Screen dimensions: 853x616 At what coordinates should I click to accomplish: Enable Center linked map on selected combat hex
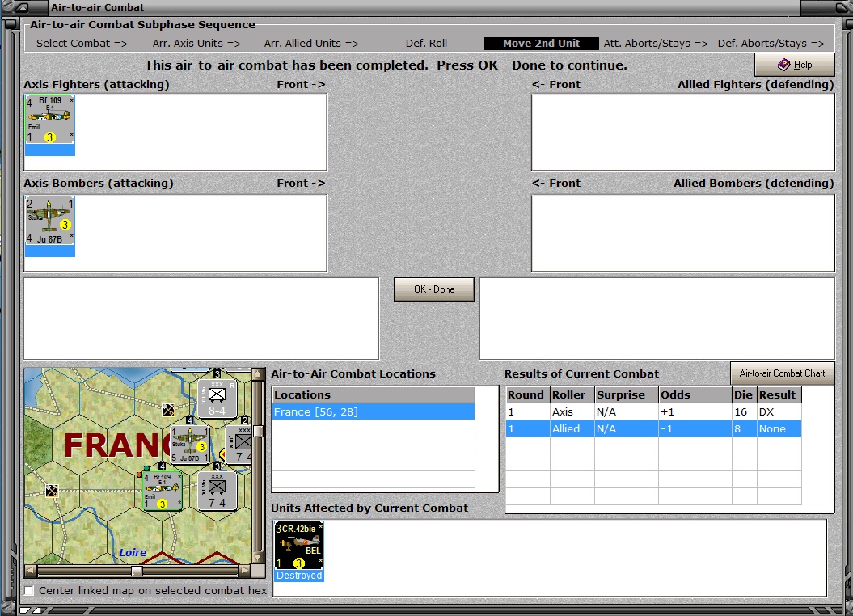(29, 590)
